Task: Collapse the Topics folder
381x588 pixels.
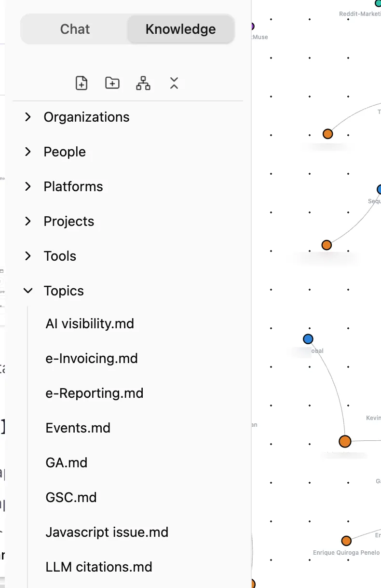Action: 28,291
